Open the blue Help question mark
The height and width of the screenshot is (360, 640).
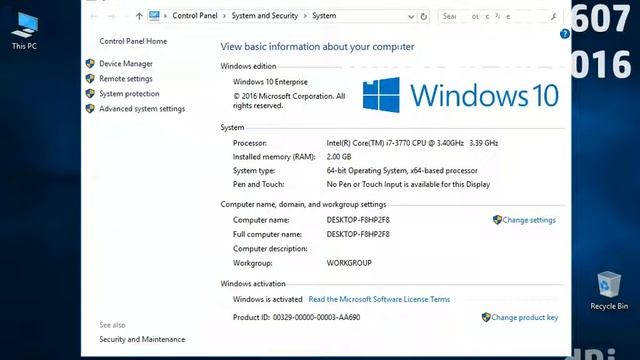point(565,34)
